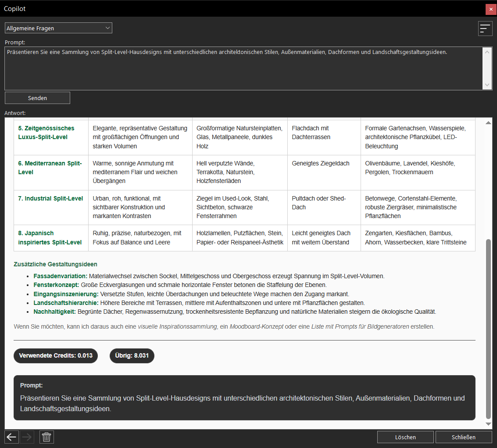Click the prompt field scroll down arrow
Viewport: 497px width, 448px height.
[487, 85]
